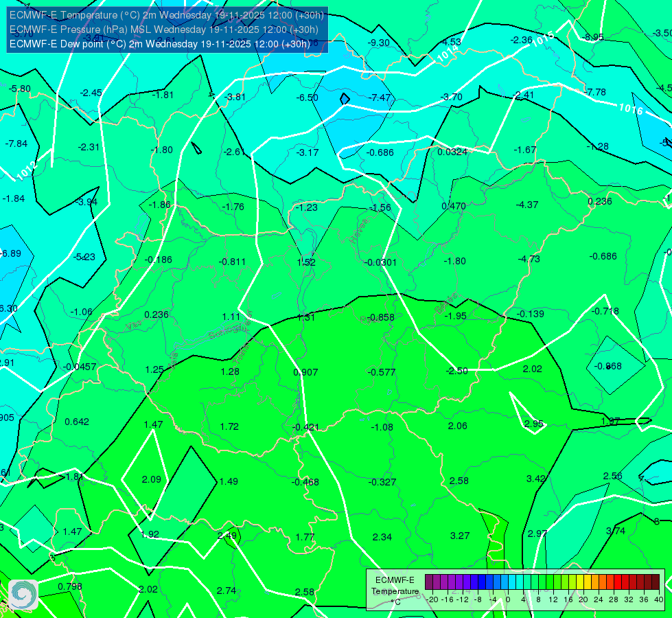Click the Vas county label

pos(134,325)
